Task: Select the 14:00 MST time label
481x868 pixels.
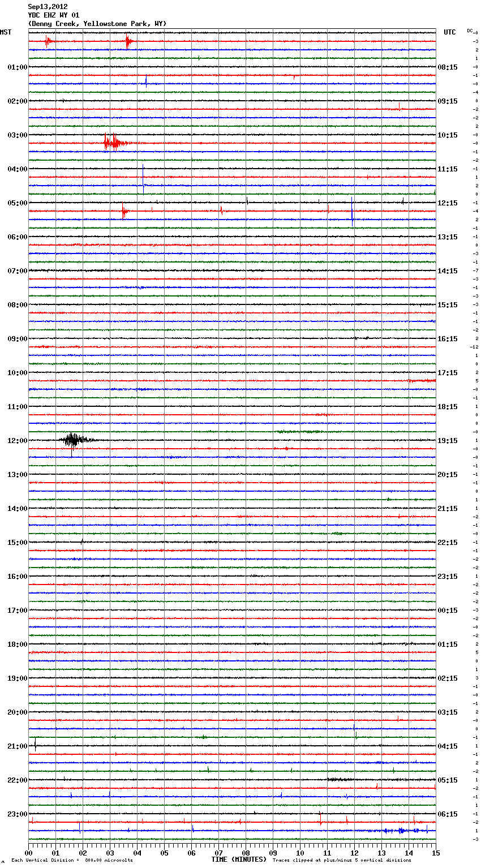Action: click(18, 509)
